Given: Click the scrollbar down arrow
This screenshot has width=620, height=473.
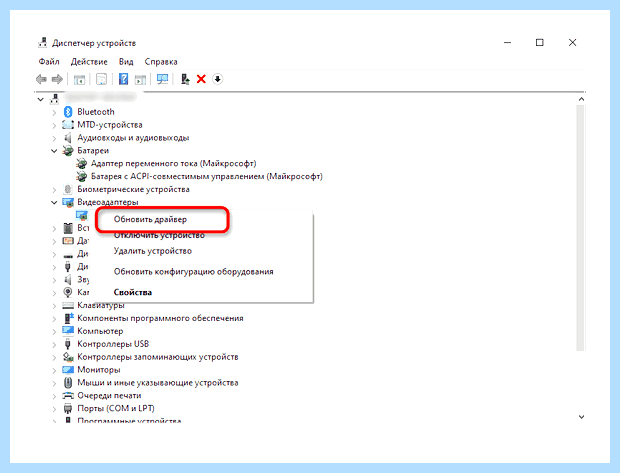Looking at the screenshot, I should tap(581, 417).
